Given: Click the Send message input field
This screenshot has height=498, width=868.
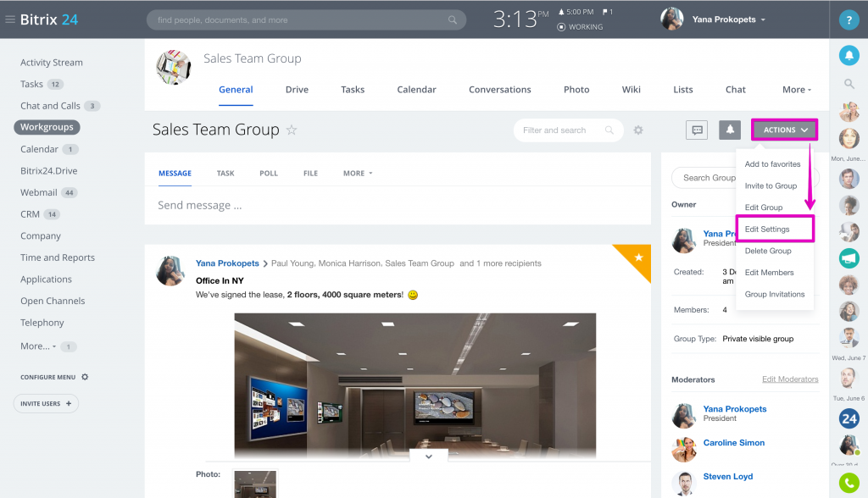Looking at the screenshot, I should (x=398, y=205).
